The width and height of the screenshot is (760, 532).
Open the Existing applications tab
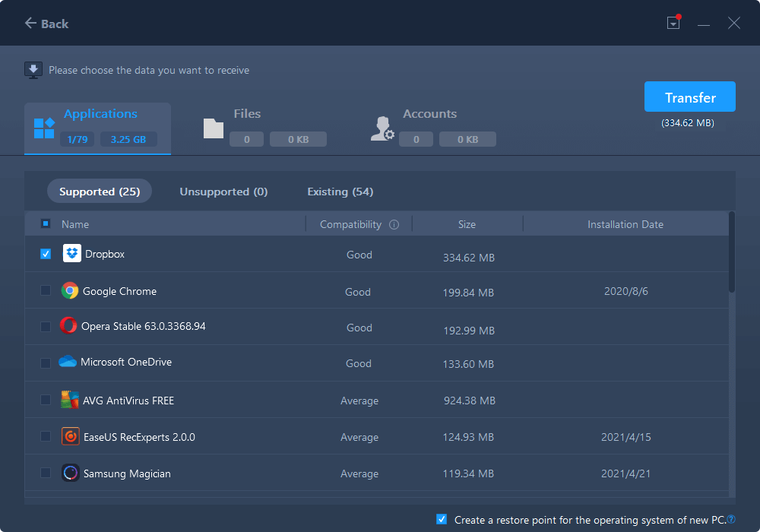pos(340,191)
